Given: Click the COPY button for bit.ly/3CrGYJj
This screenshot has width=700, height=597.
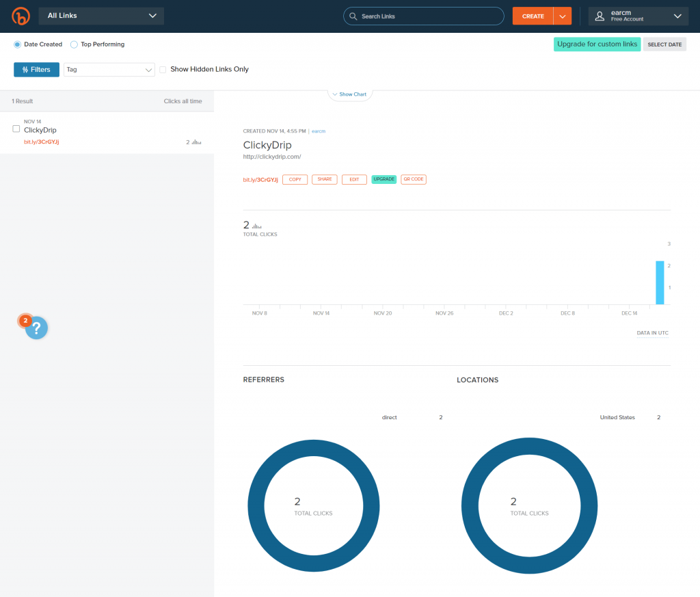Looking at the screenshot, I should click(295, 179).
